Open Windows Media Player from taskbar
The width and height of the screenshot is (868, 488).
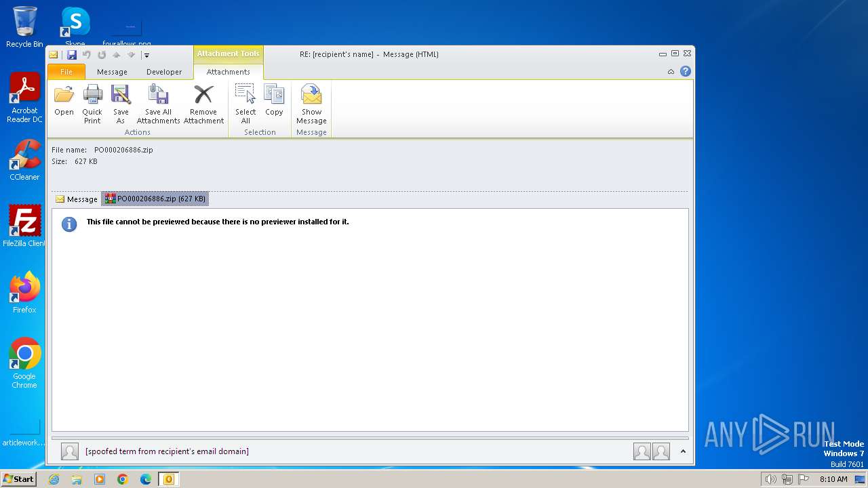tap(100, 479)
